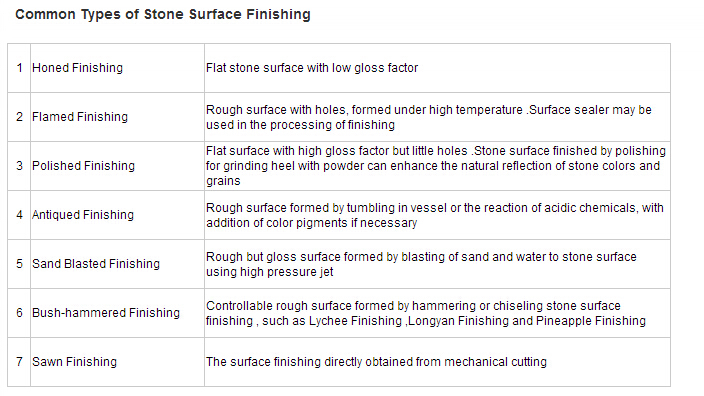Image resolution: width=704 pixels, height=396 pixels.
Task: Click the 'Common Types of Stone Surface Finishing' heading
Action: coord(163,14)
